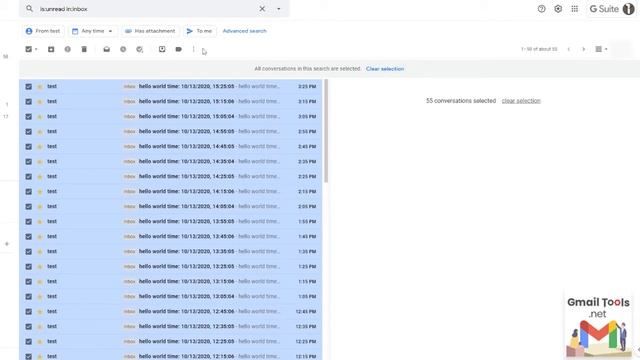
Task: Open the email with time 15:25:05
Action: 171,87
